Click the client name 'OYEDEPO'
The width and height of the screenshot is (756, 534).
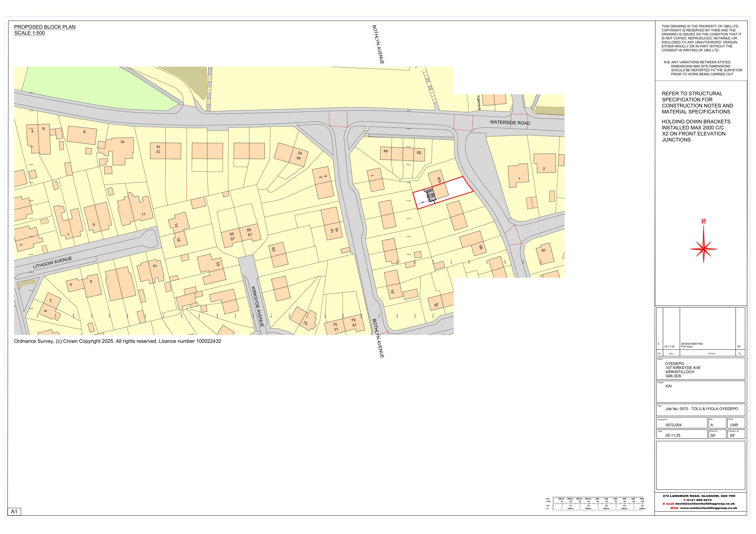[674, 364]
